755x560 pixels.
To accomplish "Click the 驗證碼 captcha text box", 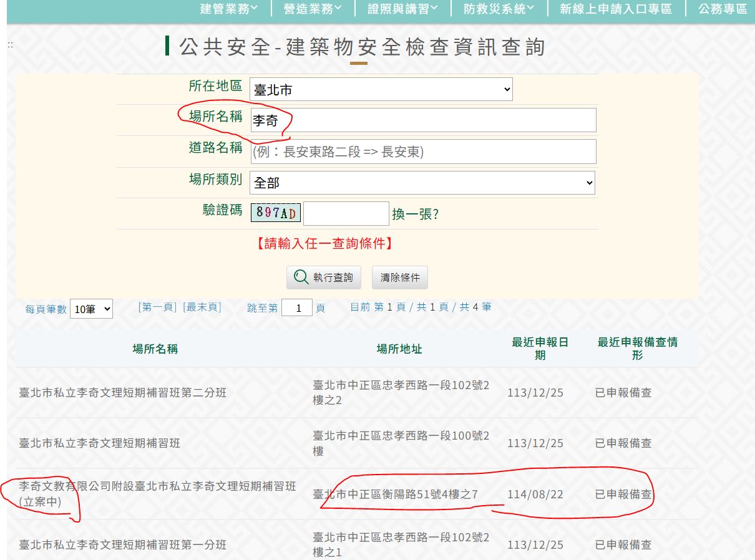I will (346, 214).
